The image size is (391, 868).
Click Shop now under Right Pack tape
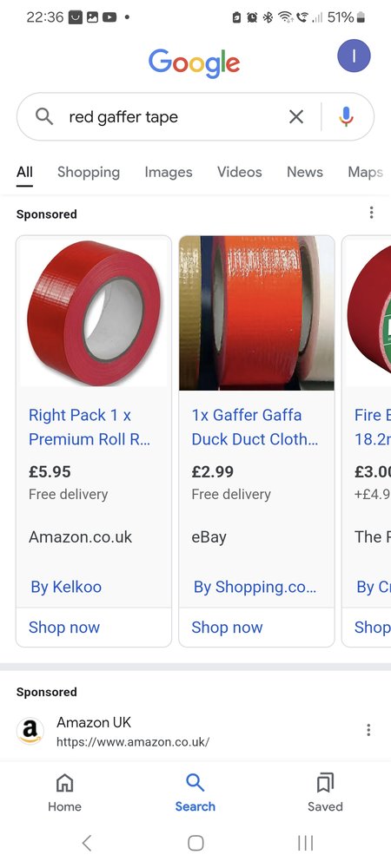[64, 628]
